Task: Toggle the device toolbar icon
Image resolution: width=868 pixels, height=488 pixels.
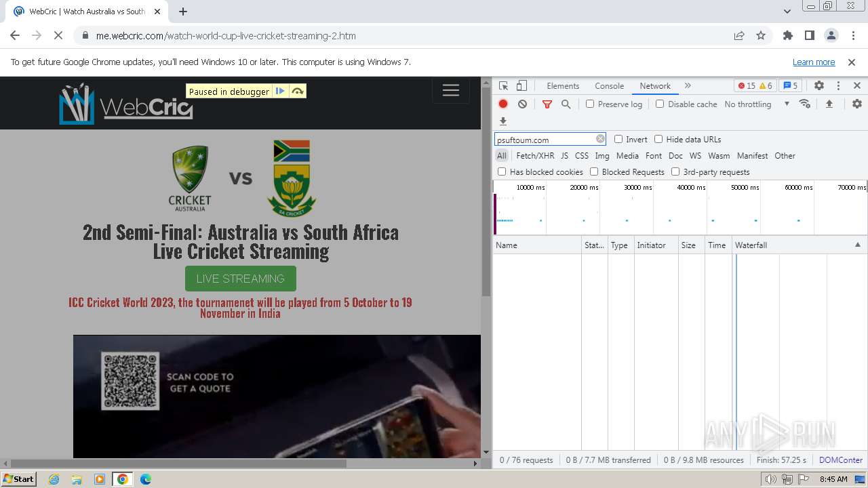Action: coord(521,86)
